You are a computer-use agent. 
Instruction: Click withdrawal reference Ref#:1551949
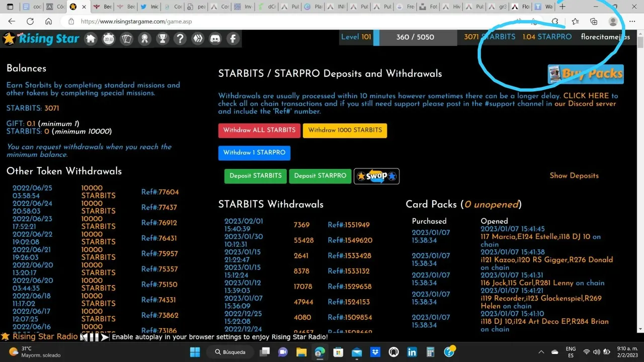point(349,225)
